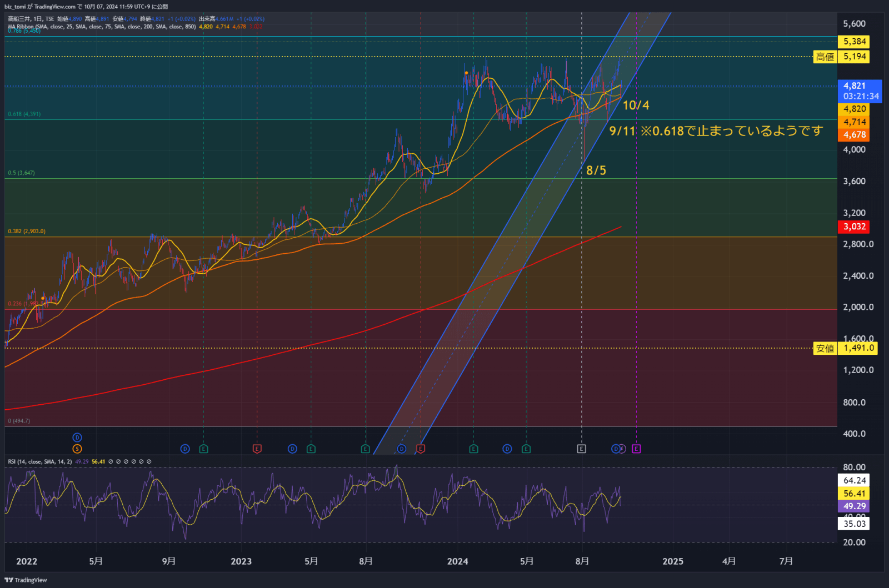Click the 2022 label on the time axis

27,561
